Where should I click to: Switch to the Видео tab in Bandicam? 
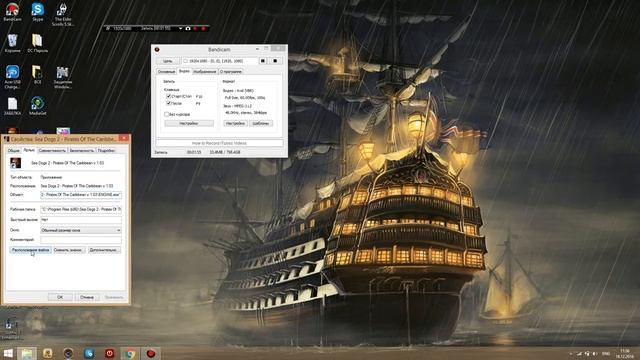pos(184,71)
